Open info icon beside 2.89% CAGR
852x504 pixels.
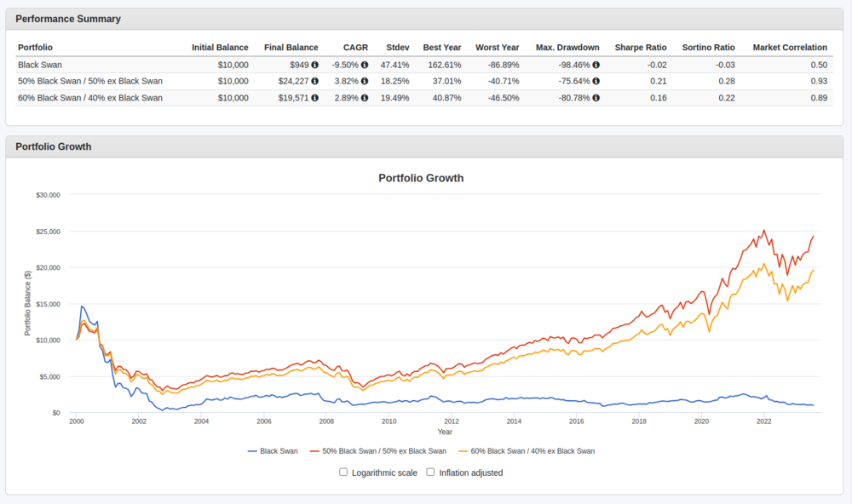365,98
